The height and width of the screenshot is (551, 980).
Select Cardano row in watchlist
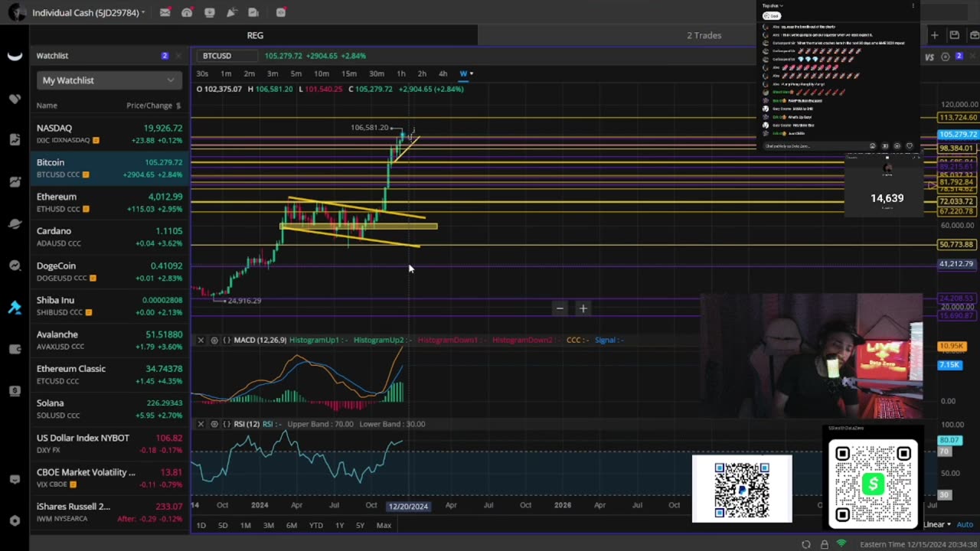click(x=109, y=237)
